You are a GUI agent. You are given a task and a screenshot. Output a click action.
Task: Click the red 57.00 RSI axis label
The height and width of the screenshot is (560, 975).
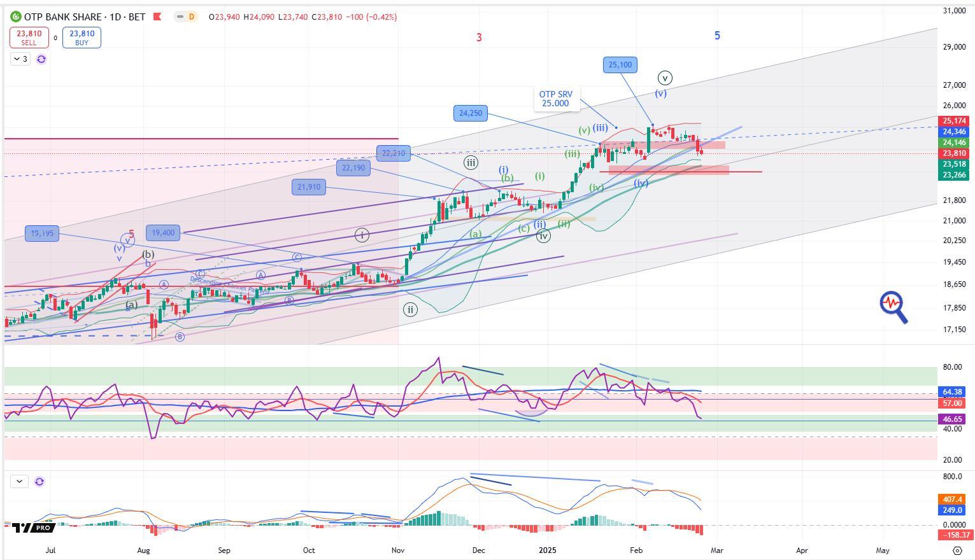951,403
